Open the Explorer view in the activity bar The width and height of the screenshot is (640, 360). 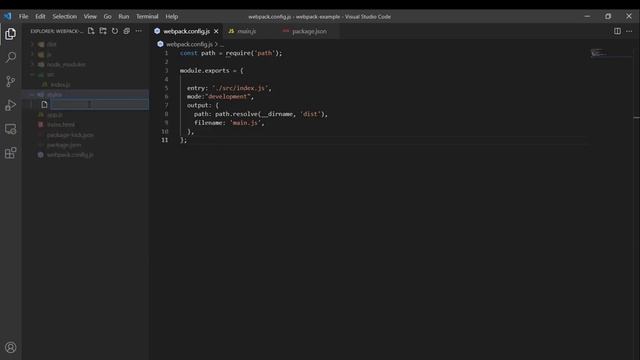pos(11,33)
